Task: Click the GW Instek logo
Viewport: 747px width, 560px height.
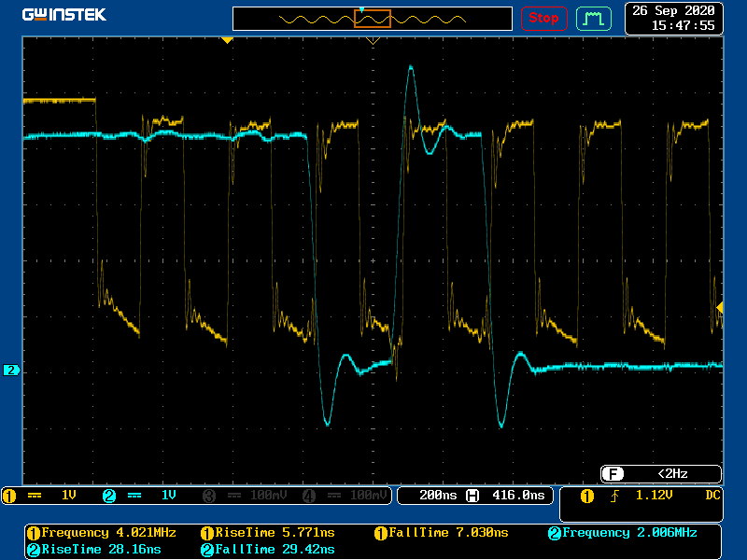Action: [x=64, y=16]
